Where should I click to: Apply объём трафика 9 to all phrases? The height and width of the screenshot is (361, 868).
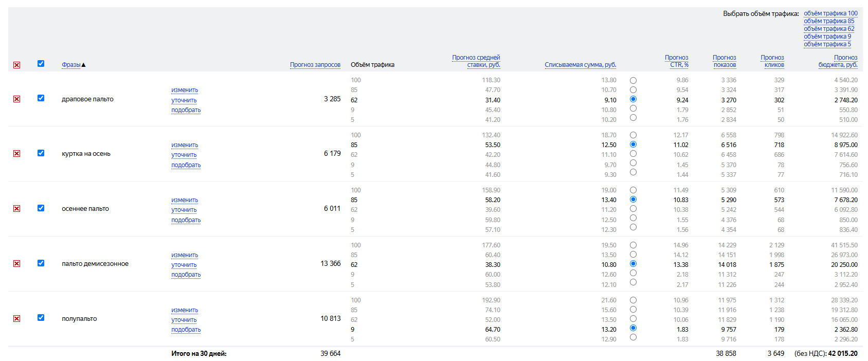click(827, 37)
